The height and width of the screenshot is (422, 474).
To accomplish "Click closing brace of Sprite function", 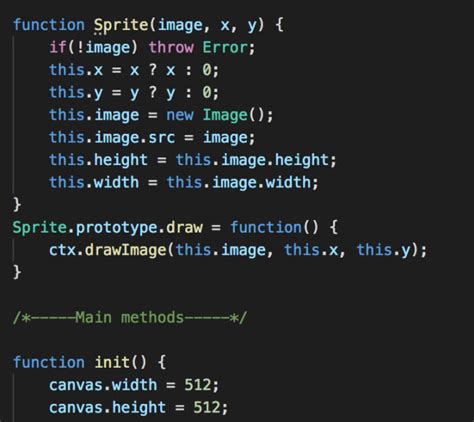I will [x=17, y=204].
